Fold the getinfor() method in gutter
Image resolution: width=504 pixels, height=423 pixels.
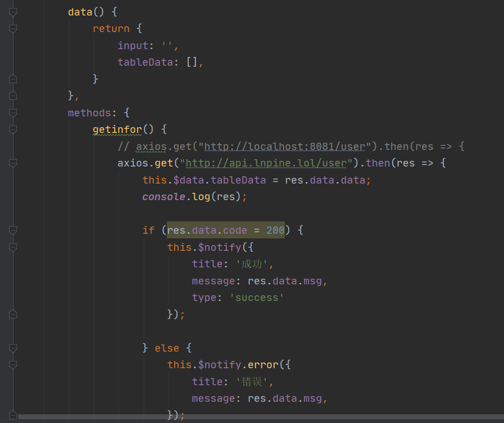(13, 129)
